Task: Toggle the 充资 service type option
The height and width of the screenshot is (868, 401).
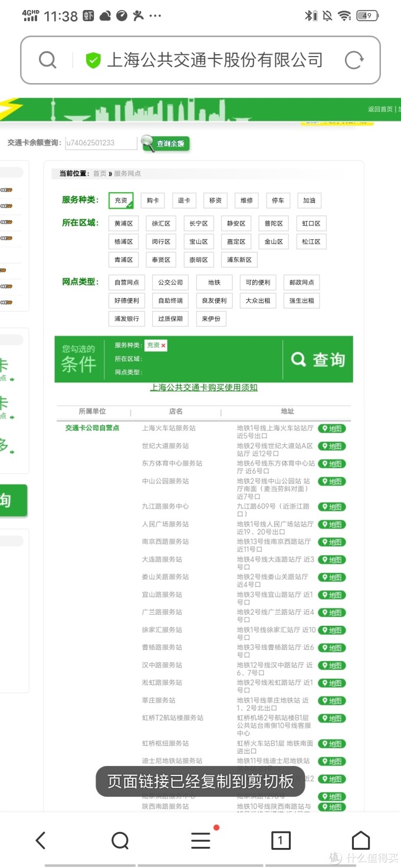Action: click(121, 200)
